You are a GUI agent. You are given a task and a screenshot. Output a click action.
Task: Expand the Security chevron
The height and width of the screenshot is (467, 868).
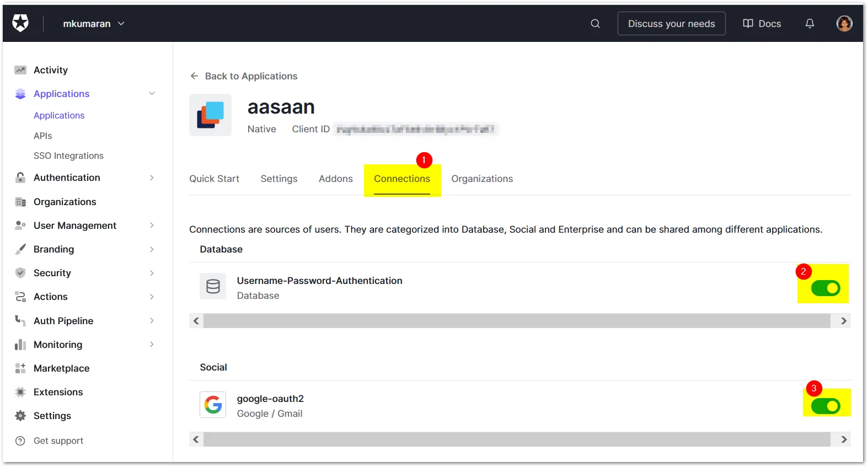point(152,273)
